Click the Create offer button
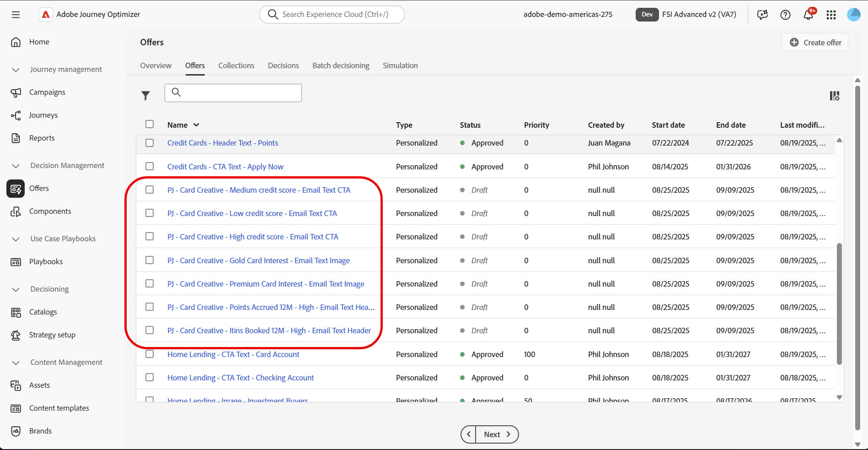Image resolution: width=868 pixels, height=450 pixels. [815, 42]
